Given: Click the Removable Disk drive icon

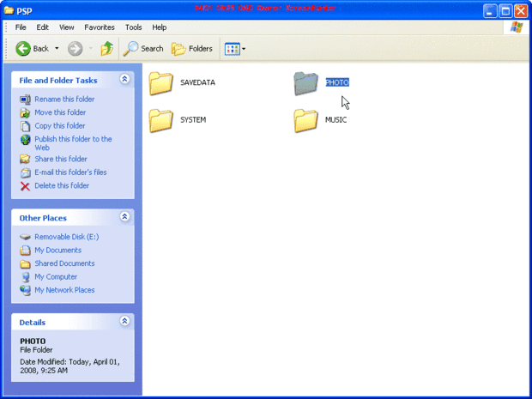Looking at the screenshot, I should coord(25,237).
